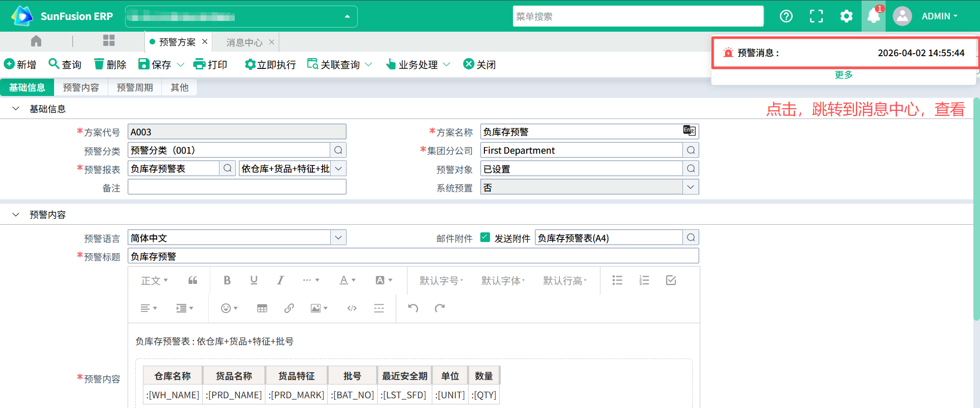Open the help question mark icon
Screen dimensions: 980x408
[x=786, y=16]
